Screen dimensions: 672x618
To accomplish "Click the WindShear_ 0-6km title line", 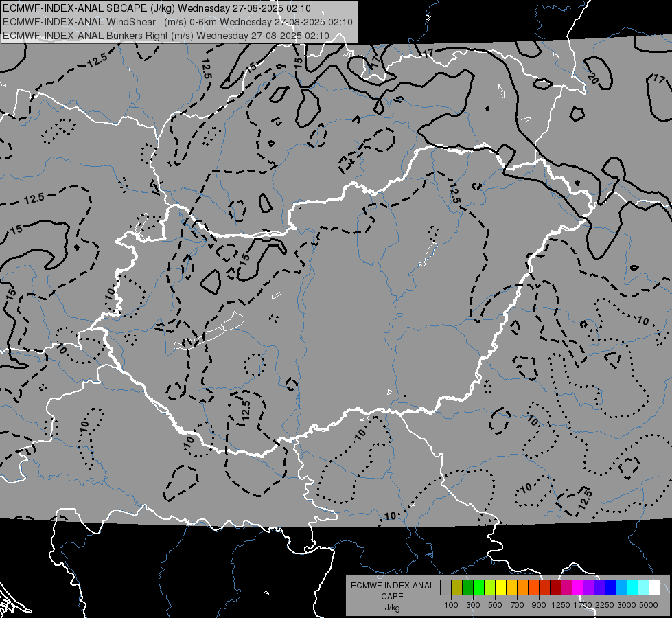I will tap(177, 22).
